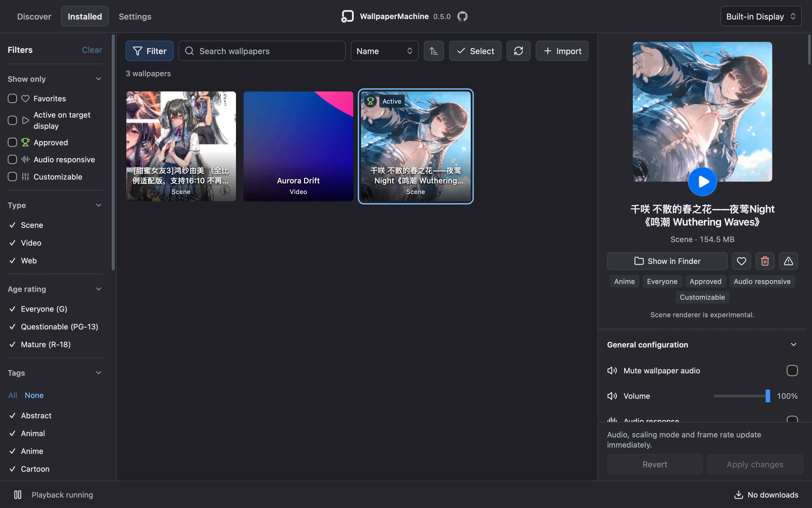
Task: Click the sliders icon beside Customizable
Action: point(25,176)
